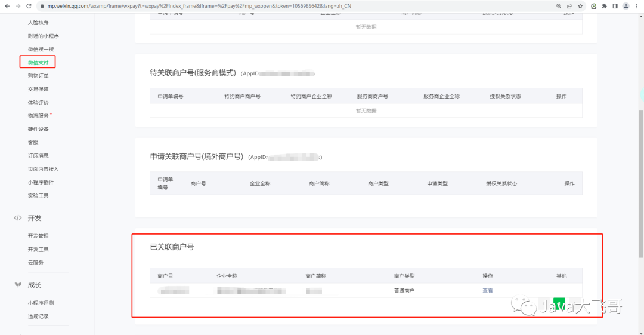The image size is (644, 335).
Task: Click the 服务商企业全称 column header
Action: [441, 96]
